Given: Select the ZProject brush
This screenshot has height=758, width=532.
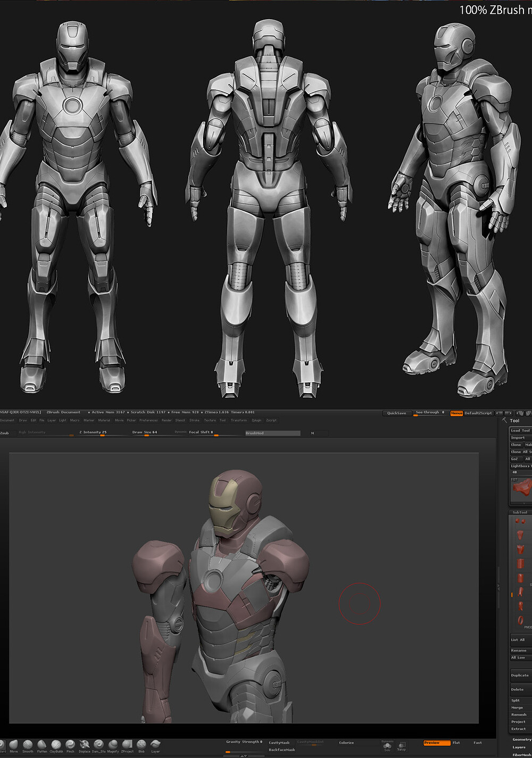Looking at the screenshot, I should pos(127,745).
